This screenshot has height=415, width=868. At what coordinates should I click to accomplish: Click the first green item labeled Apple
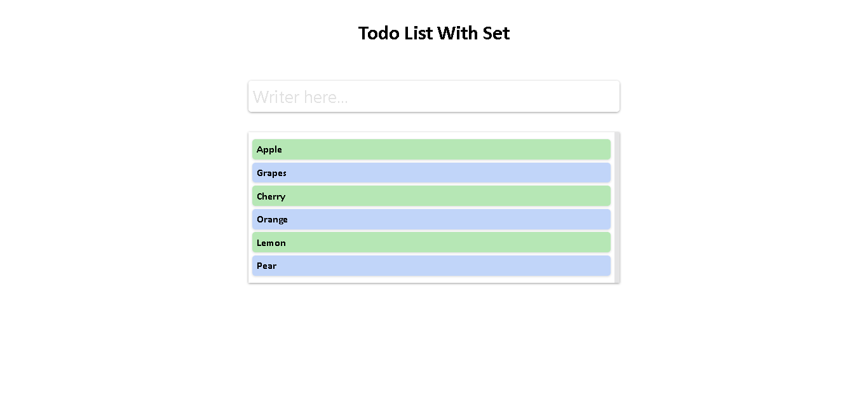pos(431,149)
